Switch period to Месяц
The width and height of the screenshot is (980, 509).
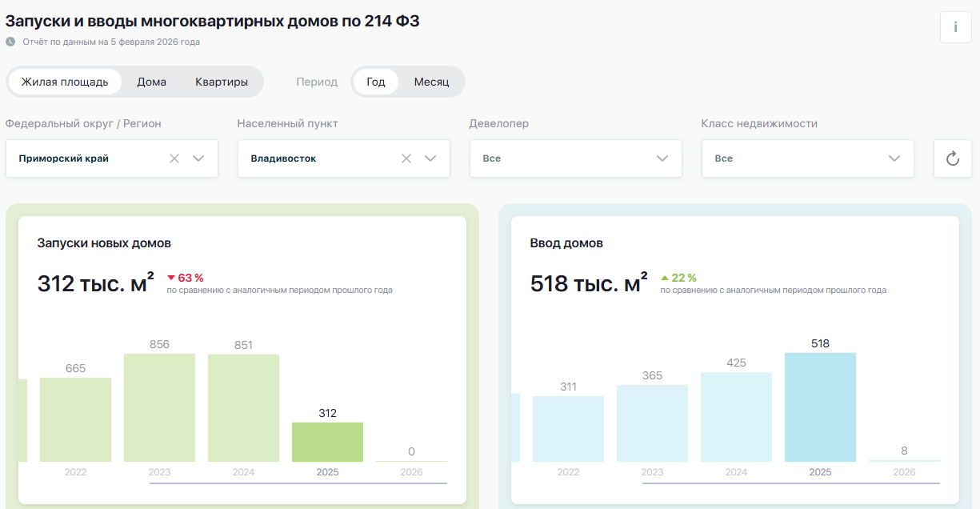pyautogui.click(x=431, y=82)
